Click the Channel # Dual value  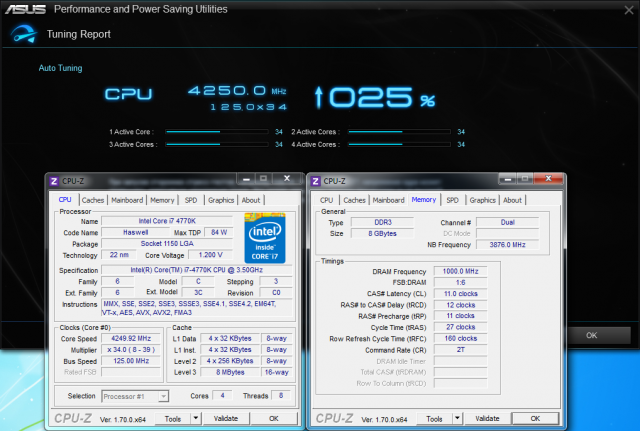point(507,222)
